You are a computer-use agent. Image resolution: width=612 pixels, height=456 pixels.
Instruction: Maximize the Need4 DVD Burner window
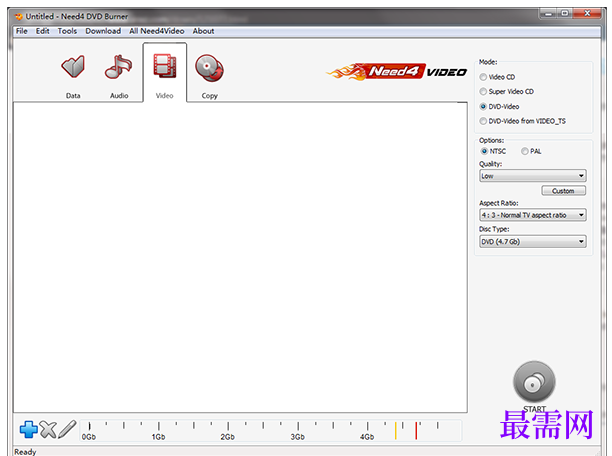pyautogui.click(x=565, y=13)
